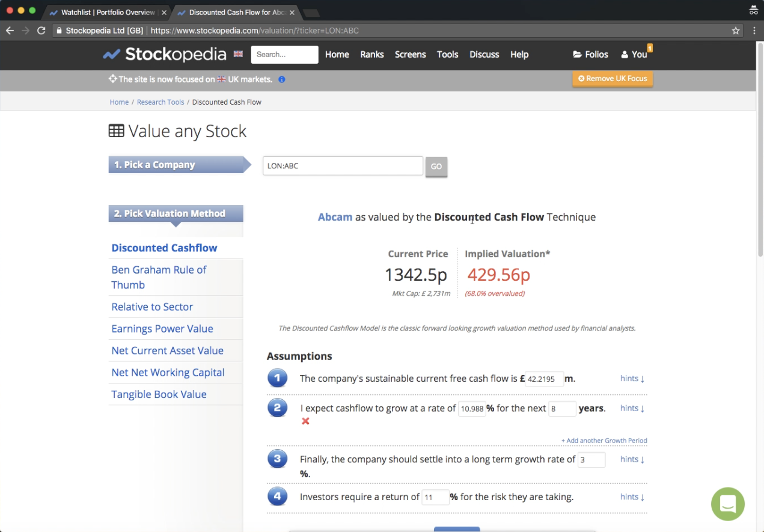
Task: Click the blue number 3 assumption badge
Action: pos(277,459)
